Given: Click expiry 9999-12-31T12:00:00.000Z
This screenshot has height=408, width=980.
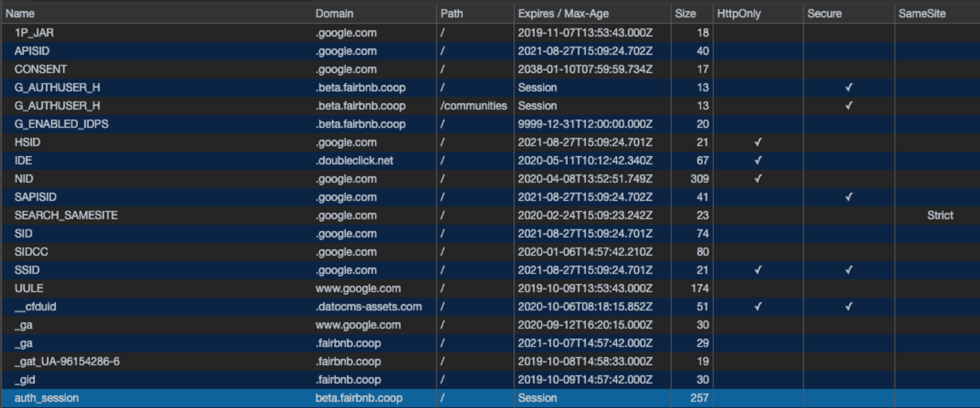Looking at the screenshot, I should 585,124.
